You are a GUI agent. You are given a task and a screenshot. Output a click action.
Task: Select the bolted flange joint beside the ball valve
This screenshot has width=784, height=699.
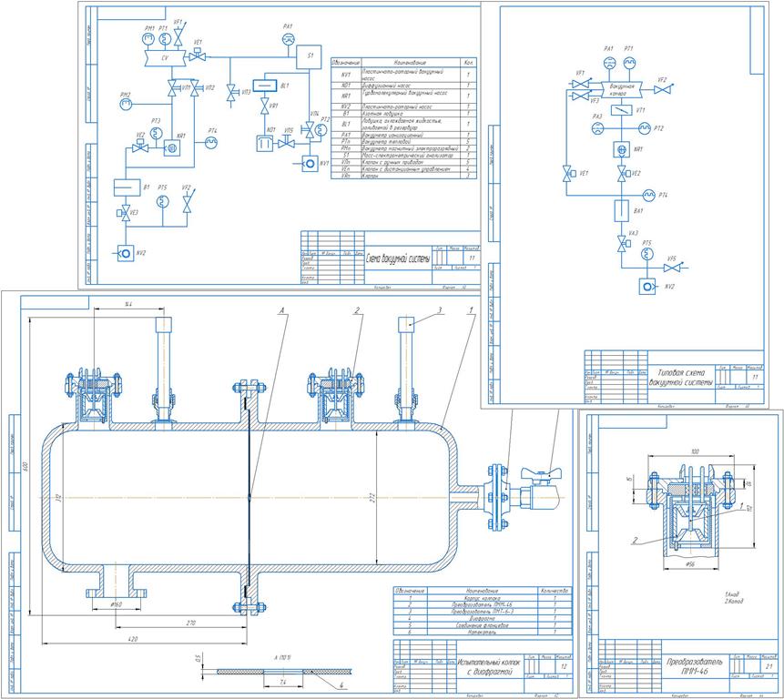click(496, 497)
